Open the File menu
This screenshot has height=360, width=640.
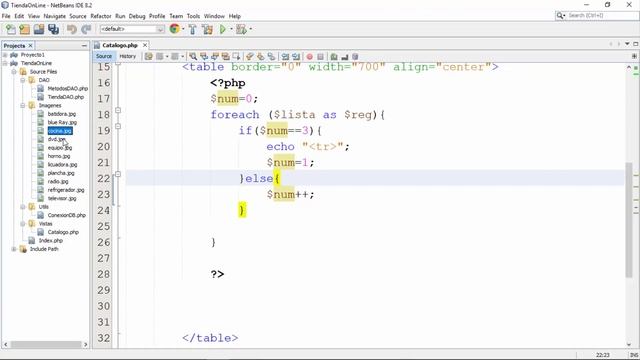(x=6, y=16)
